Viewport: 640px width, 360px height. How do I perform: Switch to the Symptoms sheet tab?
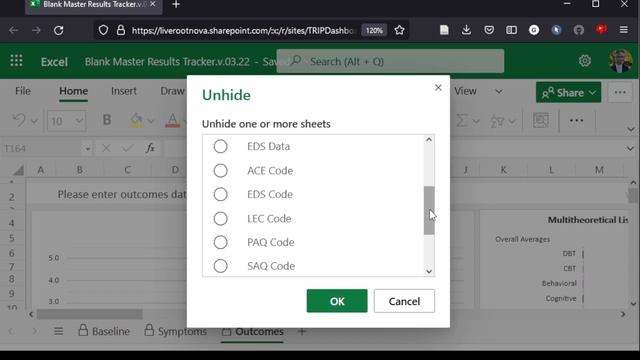coord(176,331)
